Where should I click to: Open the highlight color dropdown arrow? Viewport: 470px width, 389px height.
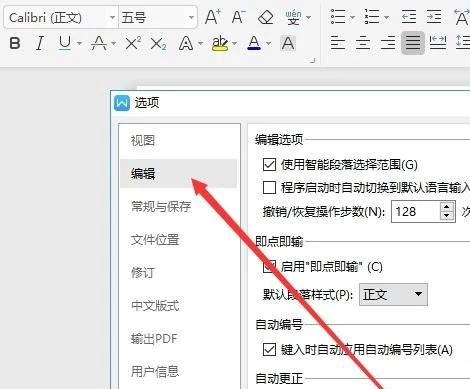click(x=234, y=43)
